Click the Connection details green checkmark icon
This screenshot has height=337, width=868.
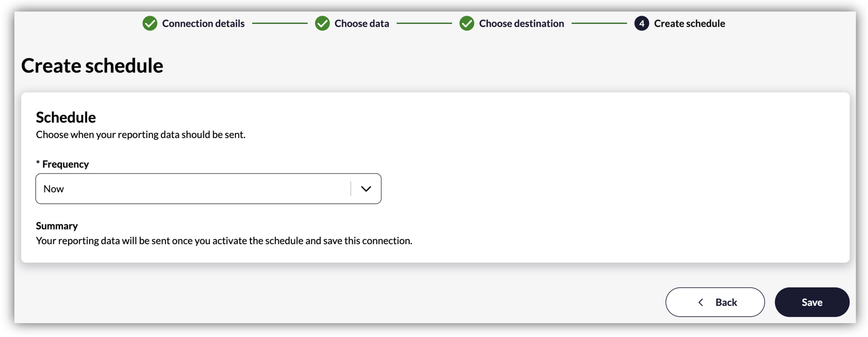tap(150, 24)
